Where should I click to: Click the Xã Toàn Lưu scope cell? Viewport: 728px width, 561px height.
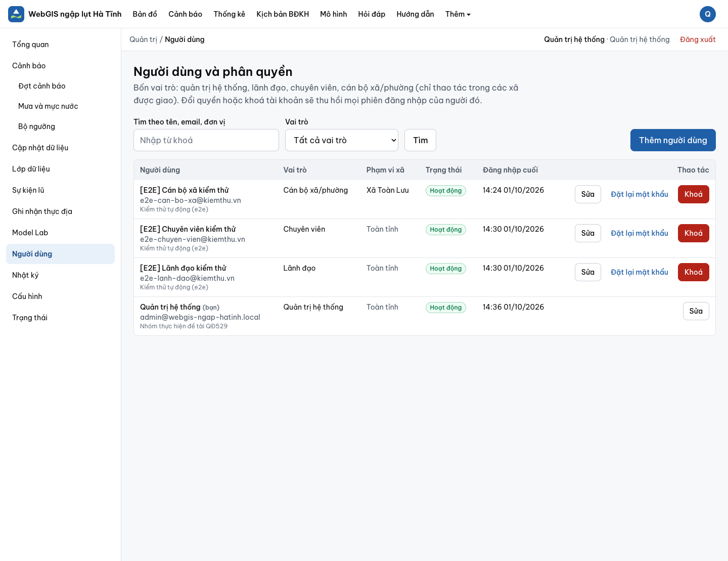click(x=388, y=190)
